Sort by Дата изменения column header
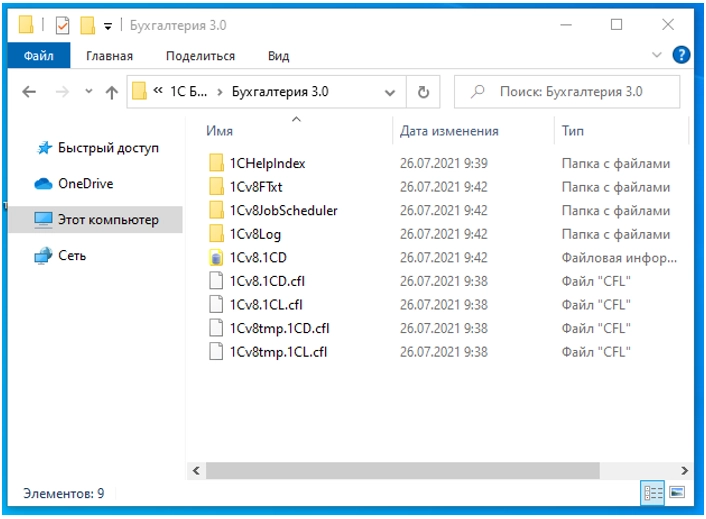The width and height of the screenshot is (706, 519). pyautogui.click(x=449, y=131)
